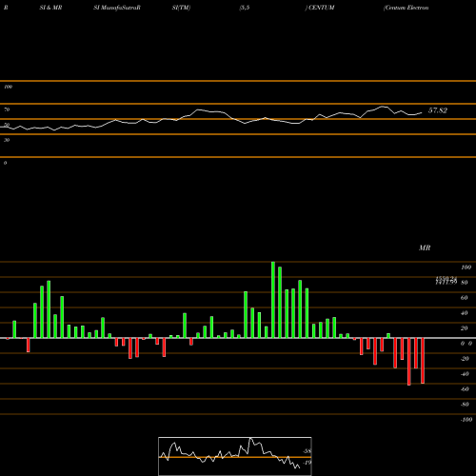This screenshot has width=476, height=476.
Task: Click the MR axis label 60
Action: pyautogui.click(x=464, y=298)
